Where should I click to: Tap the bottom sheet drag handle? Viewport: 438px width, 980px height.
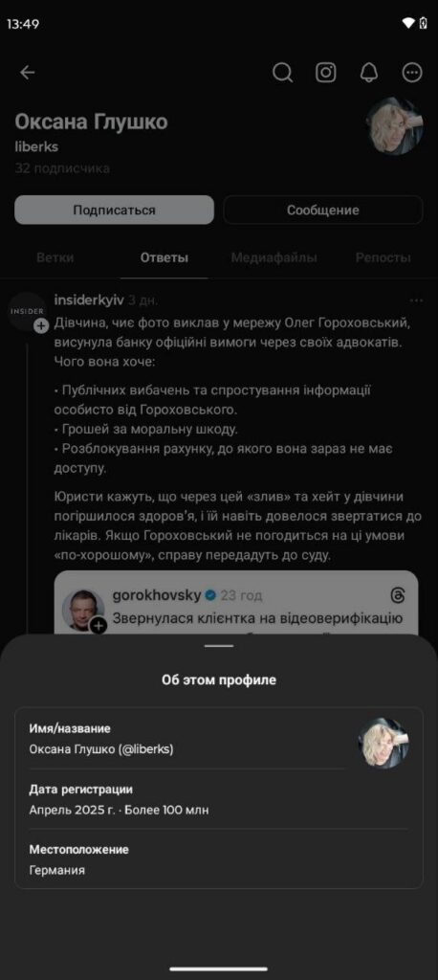(219, 646)
